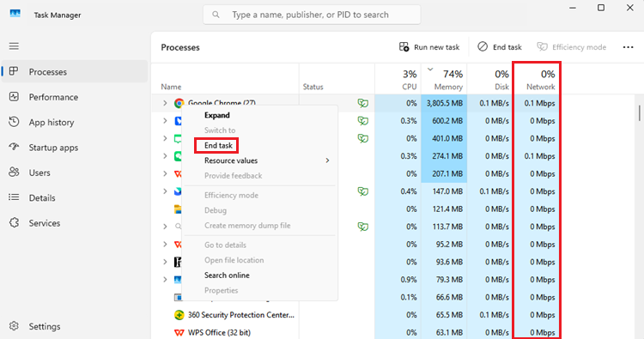The height and width of the screenshot is (339, 644).
Task: Choose Expand in the context menu
Action: pos(259,115)
